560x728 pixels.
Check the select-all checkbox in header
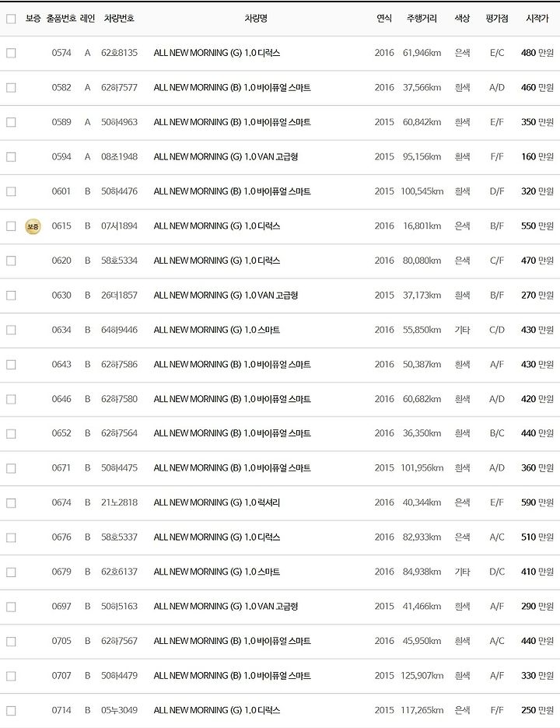pos(11,19)
